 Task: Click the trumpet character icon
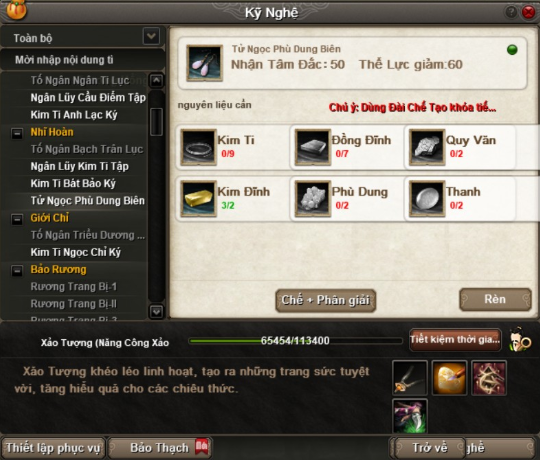pos(520,340)
